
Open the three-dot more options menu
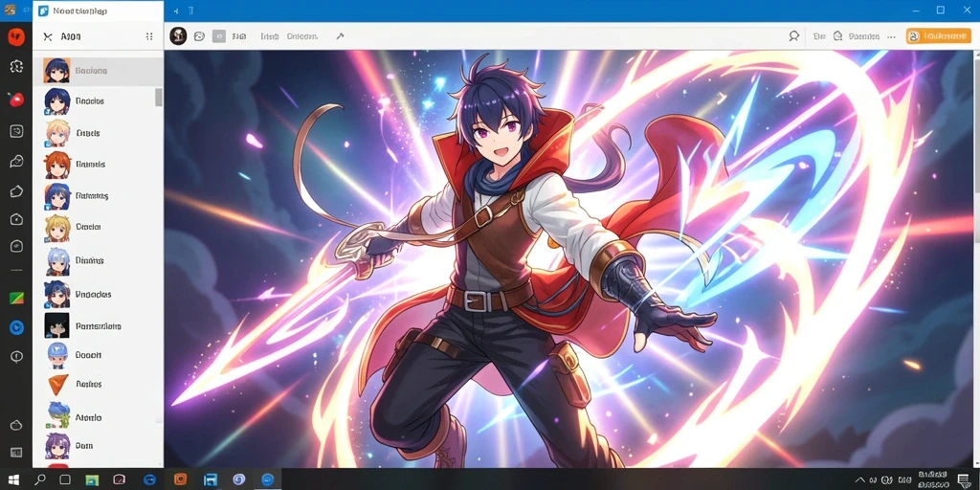(x=891, y=36)
